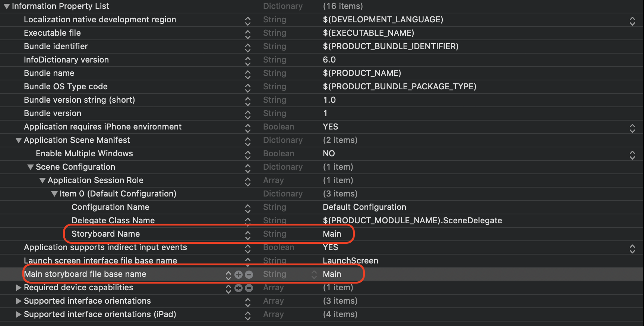Select the Executable file key

tap(52, 33)
